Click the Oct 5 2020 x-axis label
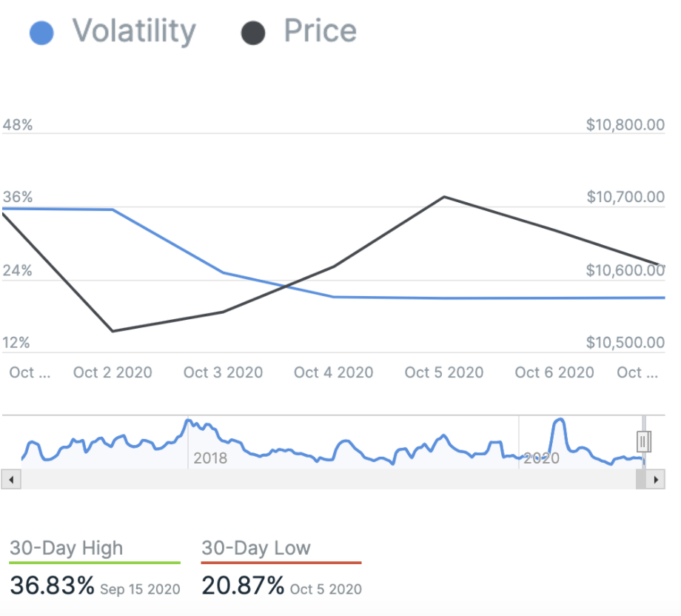The width and height of the screenshot is (681, 616). coord(444,372)
